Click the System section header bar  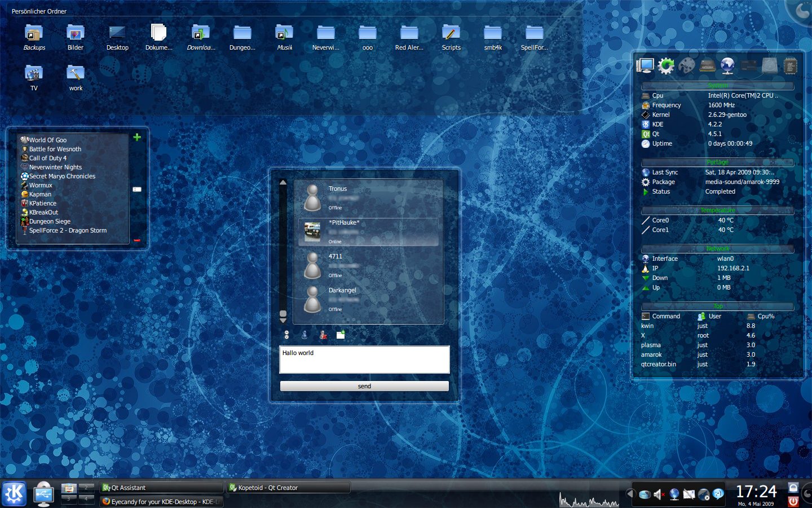pos(717,86)
